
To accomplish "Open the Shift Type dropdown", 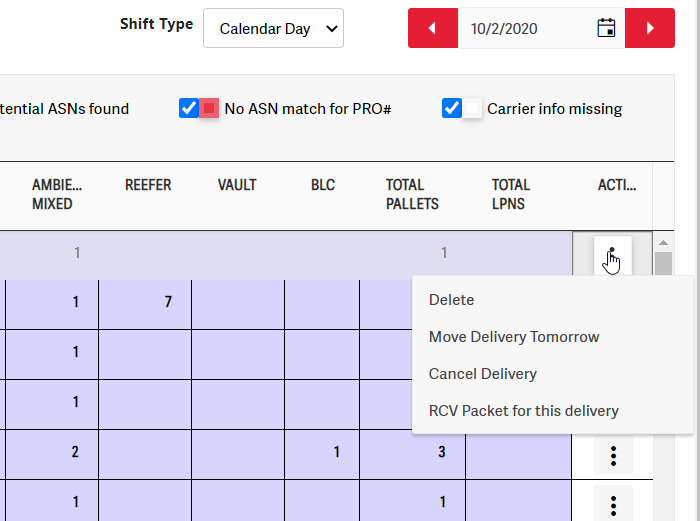I will coord(273,28).
